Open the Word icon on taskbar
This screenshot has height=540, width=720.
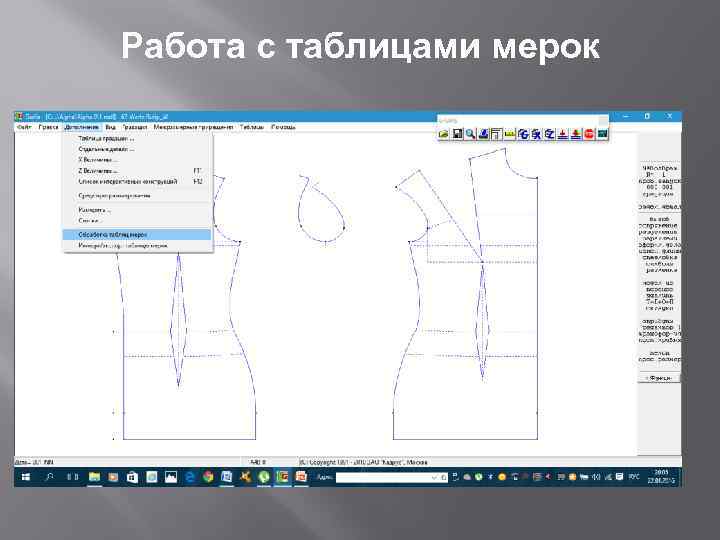coord(227,478)
